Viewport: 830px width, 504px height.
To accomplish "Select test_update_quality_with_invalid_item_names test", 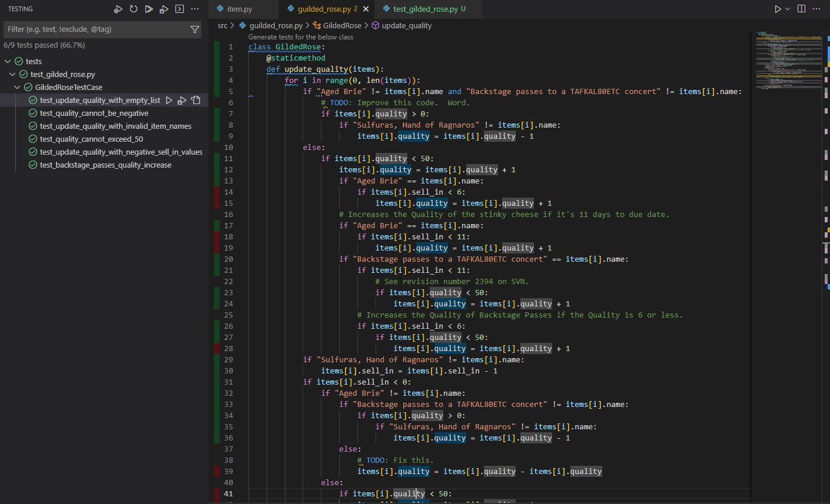I will pyautogui.click(x=115, y=126).
